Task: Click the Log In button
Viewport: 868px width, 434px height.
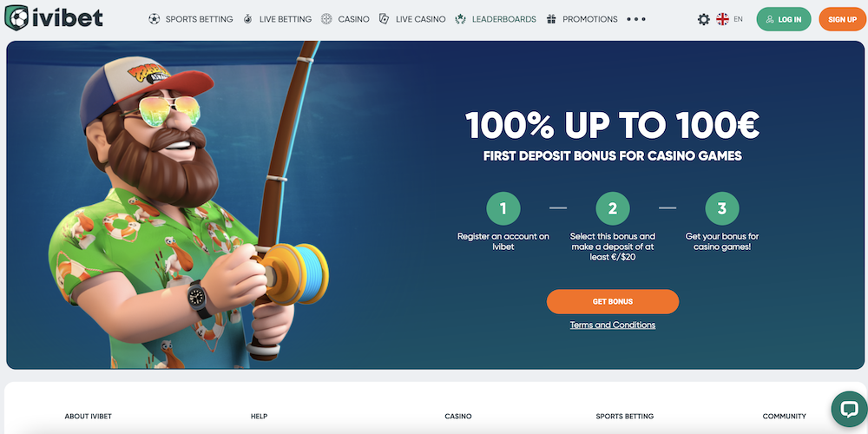Action: (x=784, y=19)
